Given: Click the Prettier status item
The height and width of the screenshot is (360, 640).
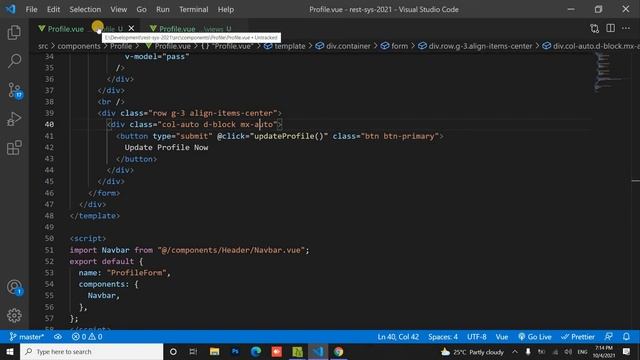Looking at the screenshot, I should [578, 337].
